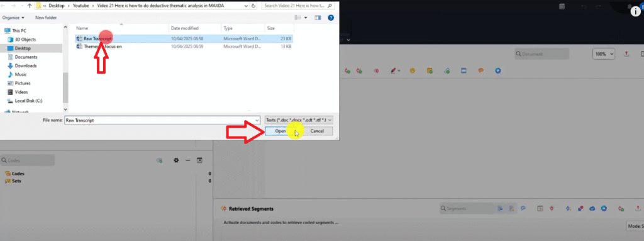Click the Segments search field

(467, 208)
